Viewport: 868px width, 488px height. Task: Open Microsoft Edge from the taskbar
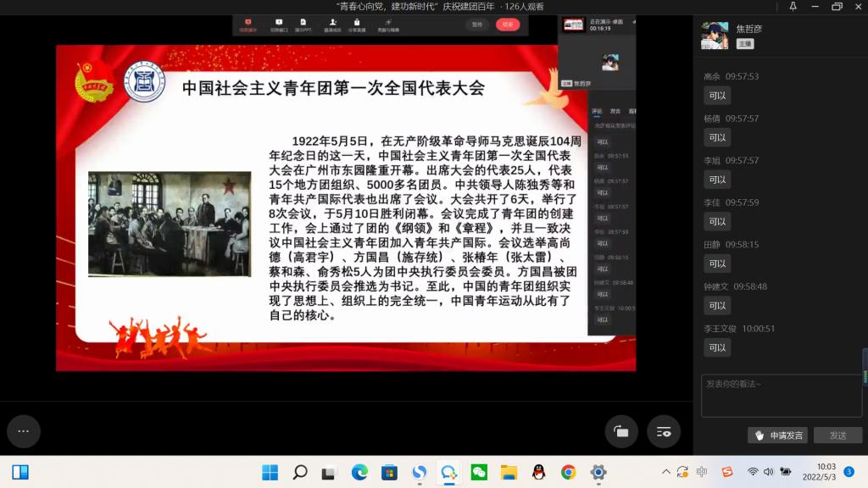tap(359, 472)
